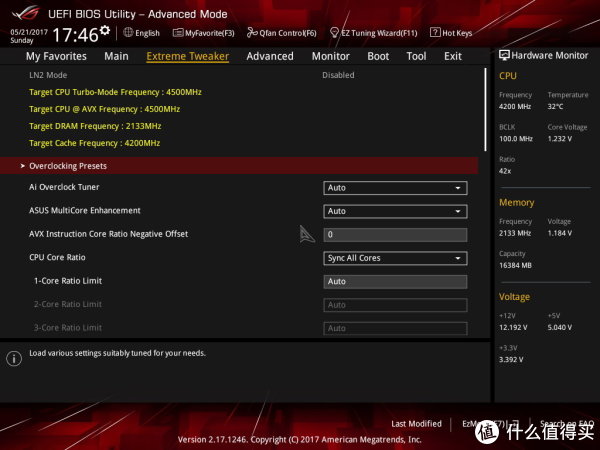Switch to the Main tab
Image resolution: width=600 pixels, height=450 pixels.
point(116,56)
